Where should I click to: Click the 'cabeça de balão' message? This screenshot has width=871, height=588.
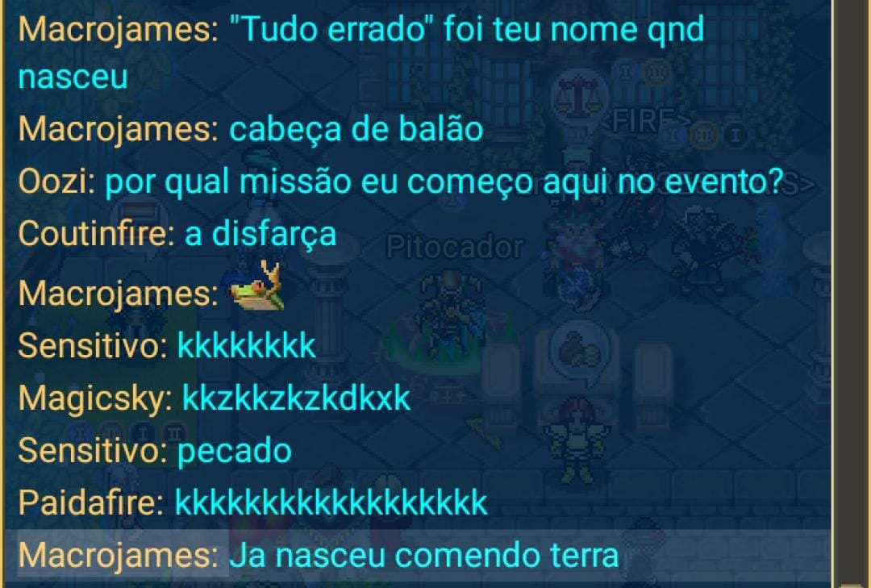pyautogui.click(x=356, y=129)
